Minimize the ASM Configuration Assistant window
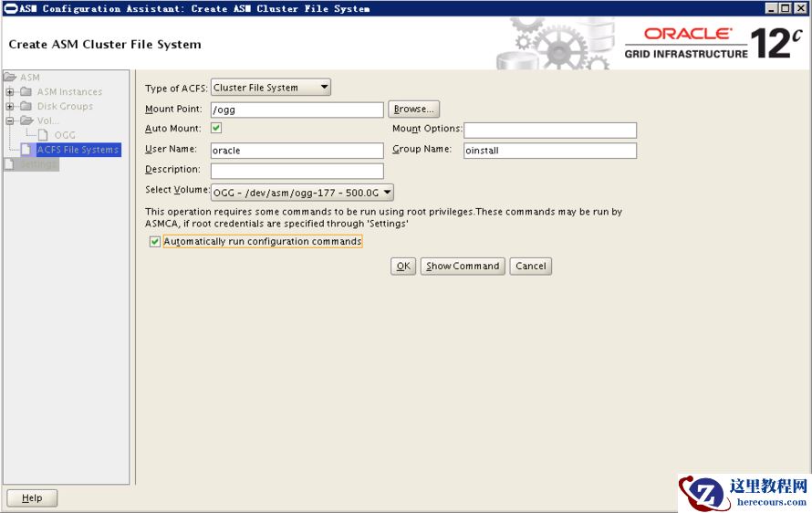The image size is (812, 513). (772, 8)
